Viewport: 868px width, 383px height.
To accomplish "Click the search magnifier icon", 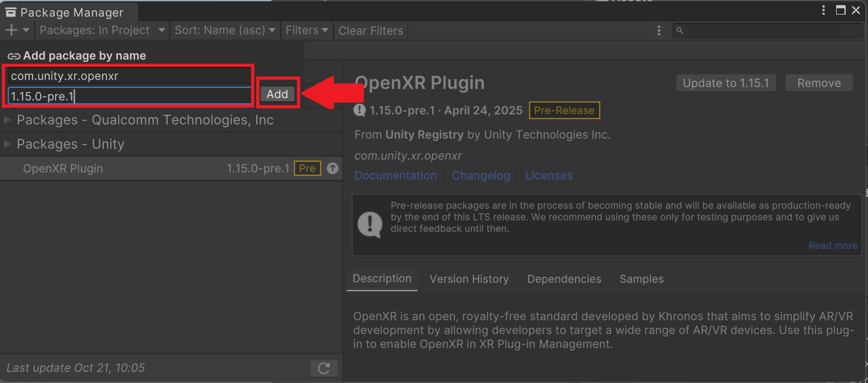I will (679, 30).
